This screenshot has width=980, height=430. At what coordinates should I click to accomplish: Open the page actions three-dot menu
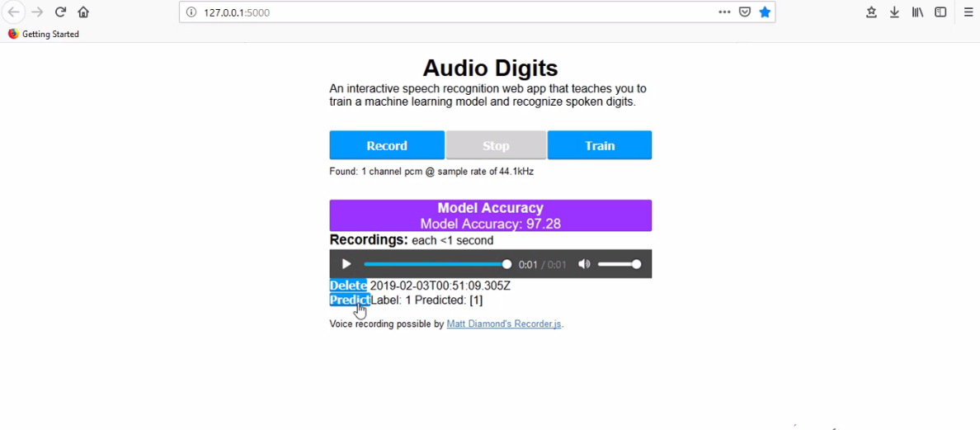(x=724, y=12)
